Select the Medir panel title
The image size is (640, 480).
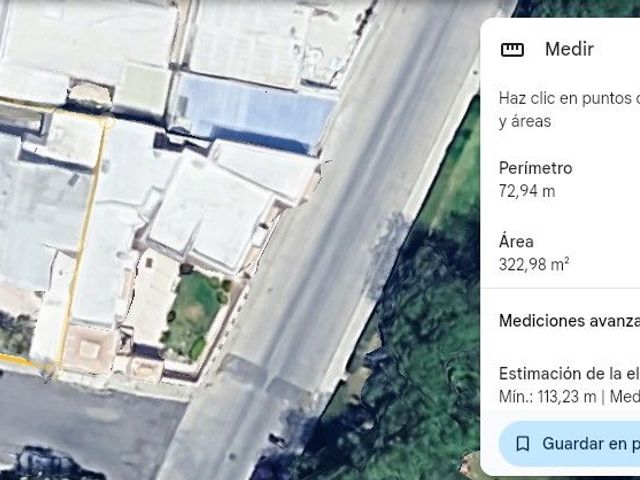[569, 49]
